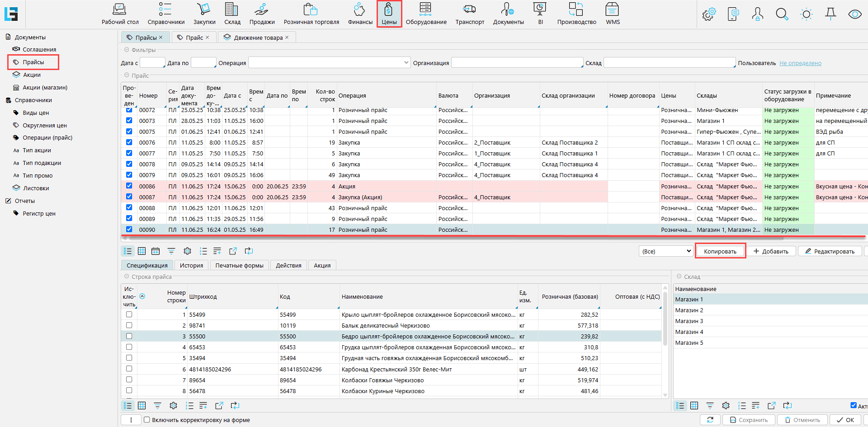Switch to the Движение товара tab
Image resolution: width=868 pixels, height=427 pixels.
point(257,38)
